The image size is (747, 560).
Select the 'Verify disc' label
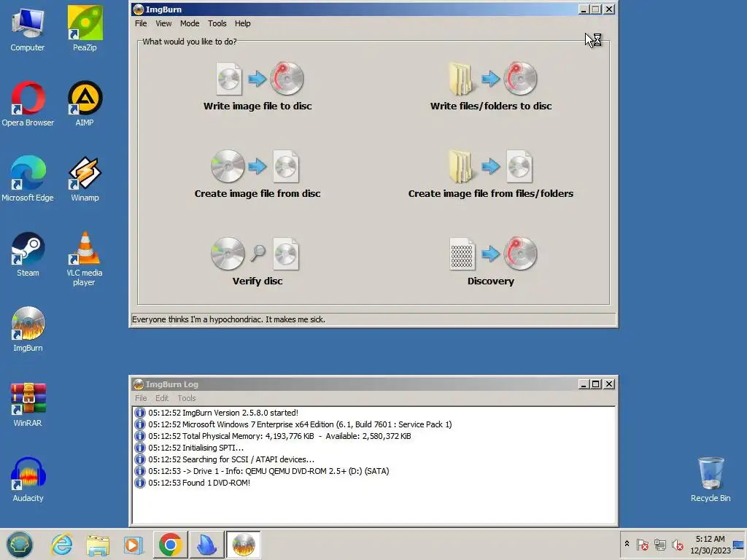[258, 281]
